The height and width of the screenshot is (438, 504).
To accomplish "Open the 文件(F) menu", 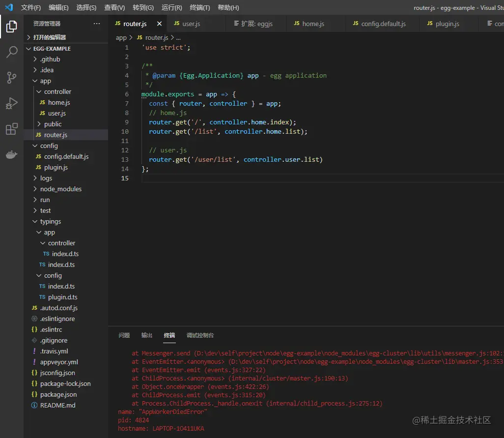I will (31, 7).
